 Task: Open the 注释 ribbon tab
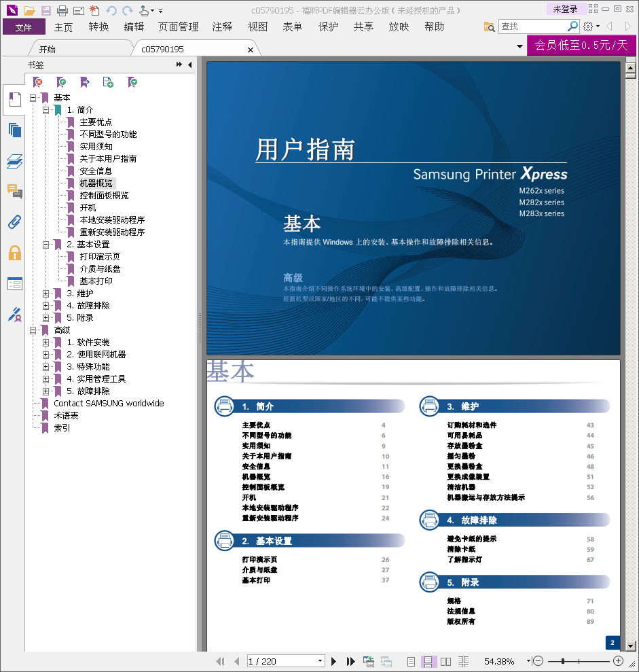pos(222,27)
